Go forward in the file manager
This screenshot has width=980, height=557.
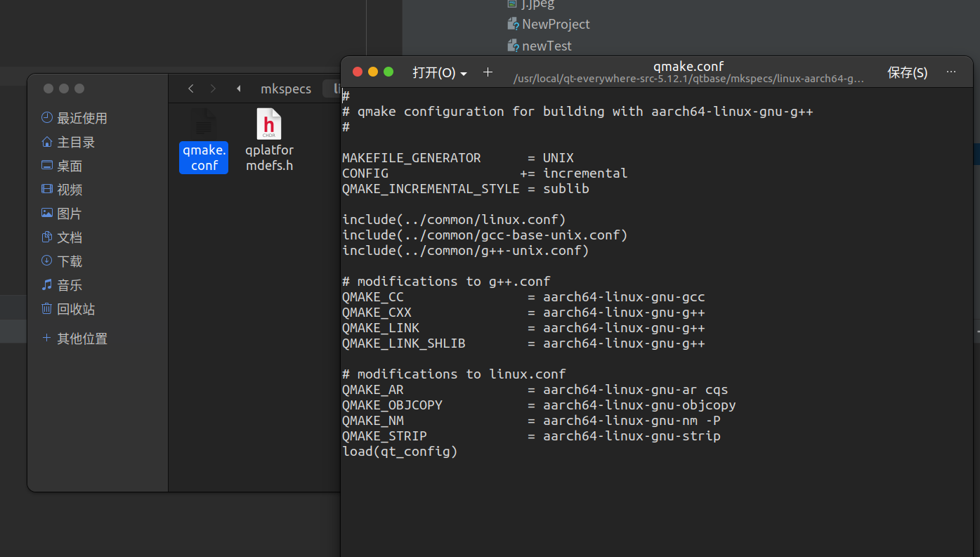point(213,89)
